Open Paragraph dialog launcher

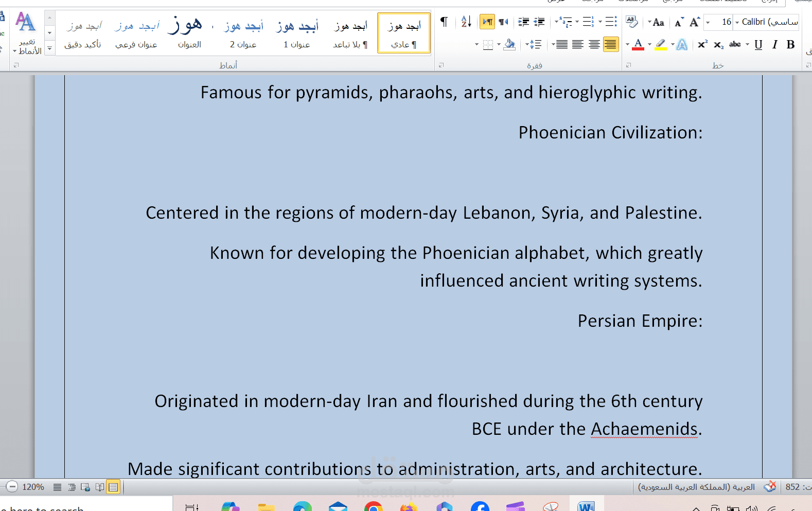pos(441,65)
